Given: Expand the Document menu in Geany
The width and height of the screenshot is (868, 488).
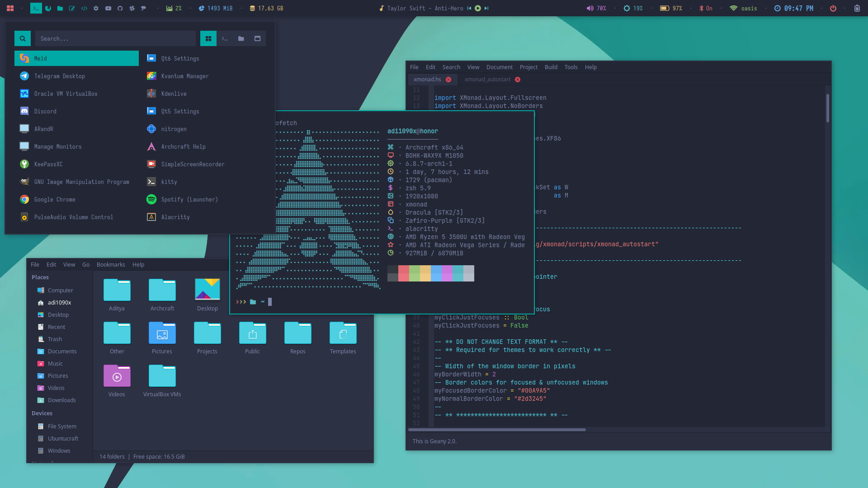Looking at the screenshot, I should click(499, 67).
